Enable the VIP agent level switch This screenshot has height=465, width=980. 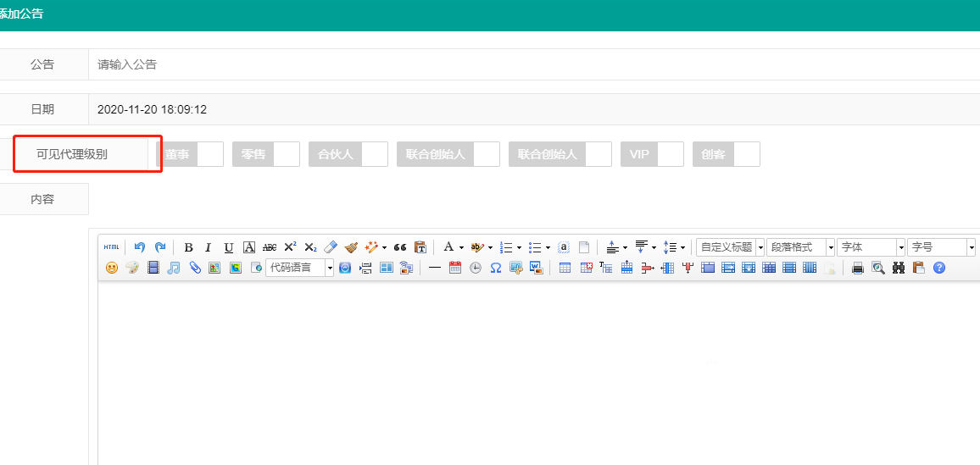coord(652,154)
